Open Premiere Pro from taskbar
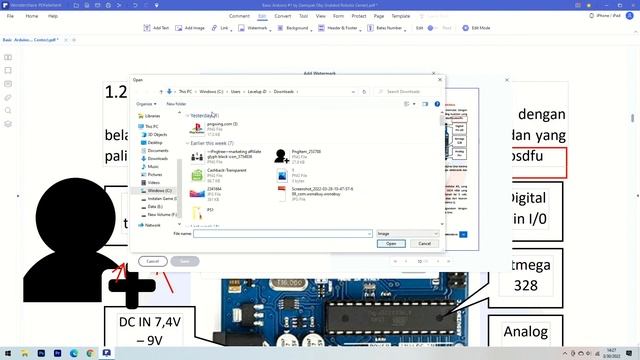640x360 pixels. click(x=58, y=353)
